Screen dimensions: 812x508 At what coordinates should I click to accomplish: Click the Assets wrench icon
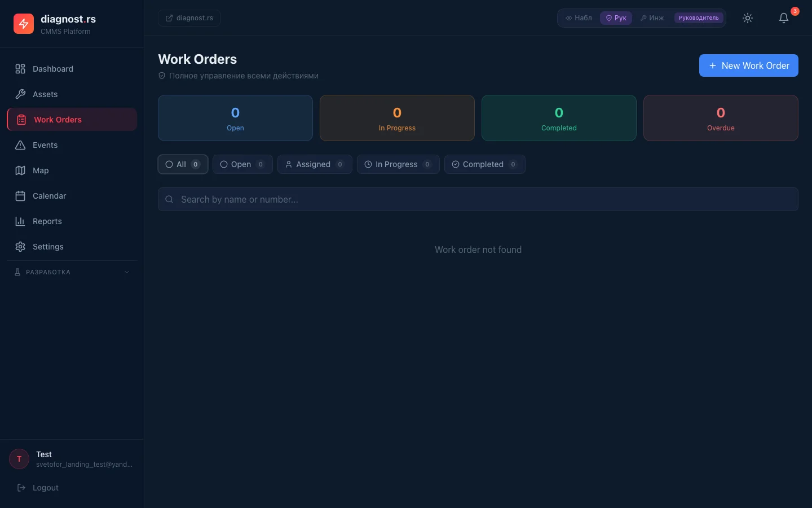coord(20,94)
